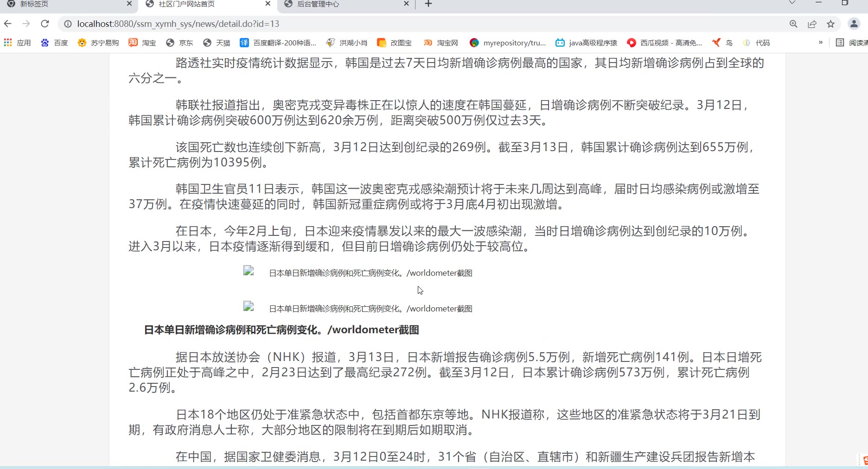Image resolution: width=868 pixels, height=469 pixels.
Task: Open the 京东 bookmark
Action: (179, 43)
